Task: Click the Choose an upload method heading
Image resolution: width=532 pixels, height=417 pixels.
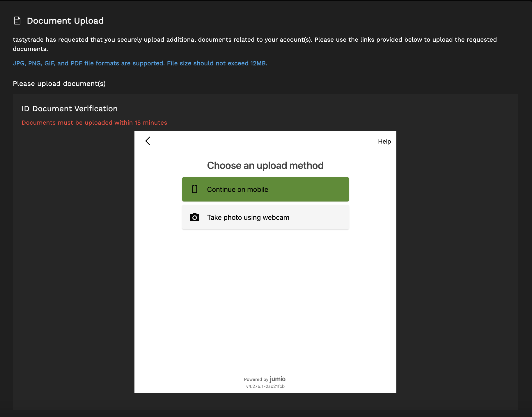Action: point(265,165)
